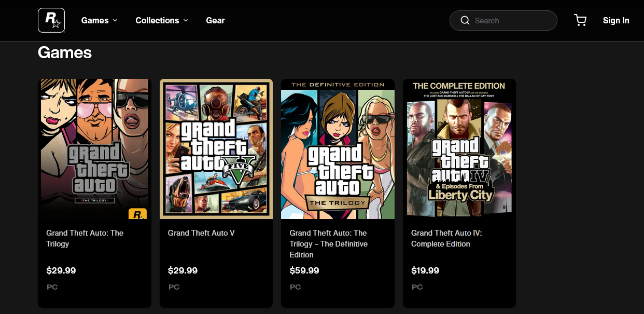Click the Grand Theft Auto V title link
This screenshot has height=314, width=644.
coord(201,233)
